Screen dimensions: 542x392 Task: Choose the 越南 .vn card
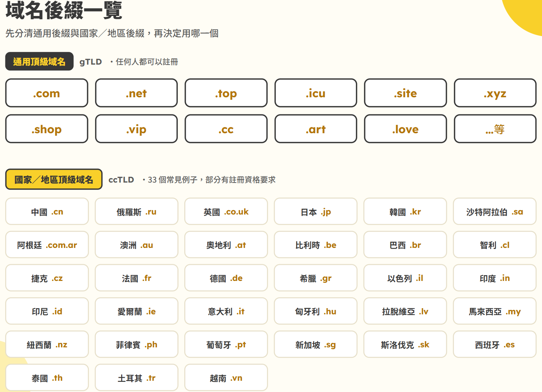point(226,377)
